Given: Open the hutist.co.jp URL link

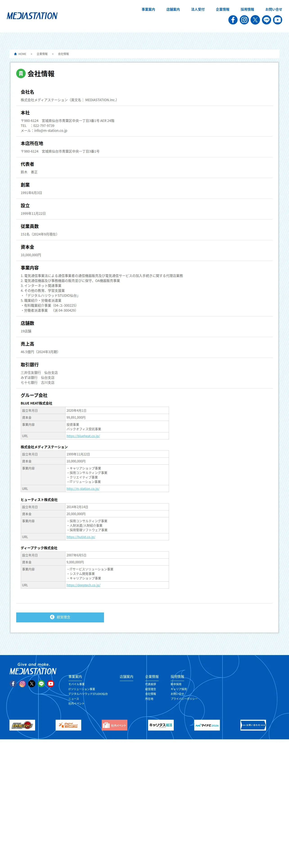Looking at the screenshot, I should (81, 537).
